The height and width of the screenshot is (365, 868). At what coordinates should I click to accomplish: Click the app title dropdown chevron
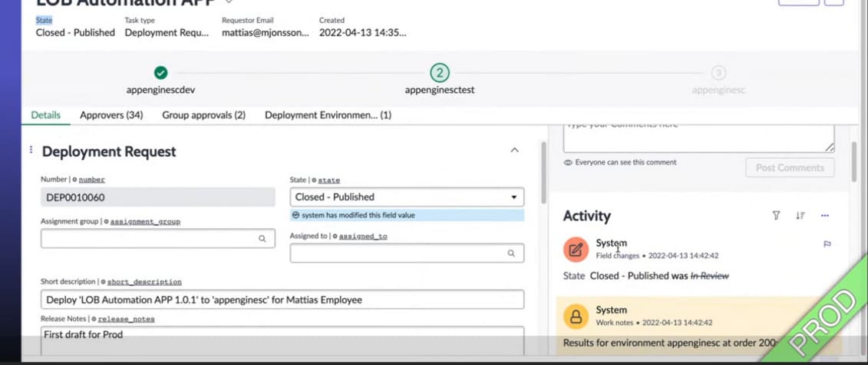click(229, 2)
